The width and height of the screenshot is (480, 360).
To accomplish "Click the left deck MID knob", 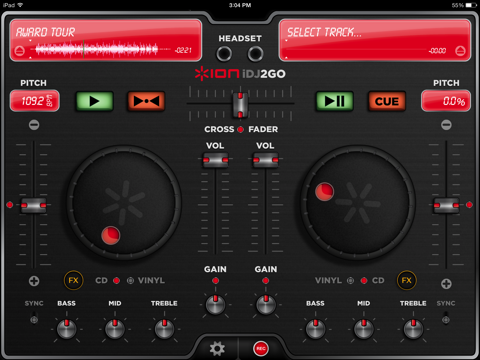I will 115,329.
